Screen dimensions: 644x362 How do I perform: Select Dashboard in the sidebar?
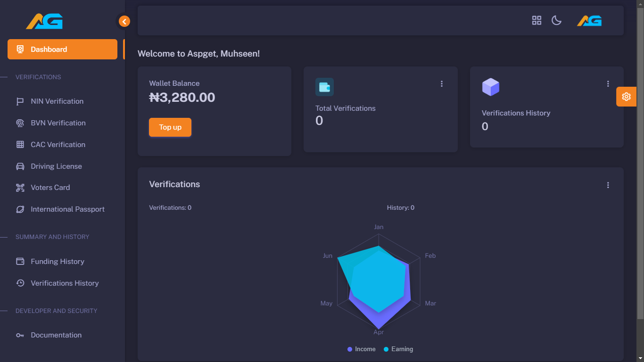click(x=62, y=49)
